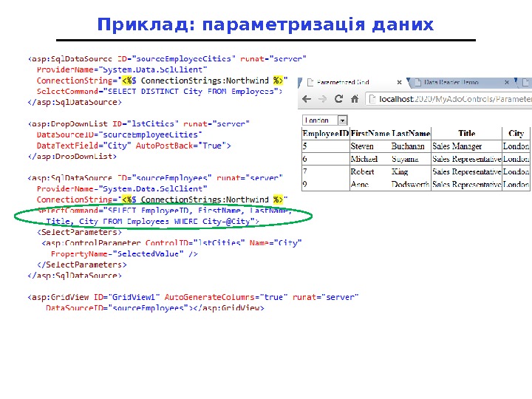Click Sales Representative in King's row
The width and height of the screenshot is (532, 399).
(x=466, y=171)
